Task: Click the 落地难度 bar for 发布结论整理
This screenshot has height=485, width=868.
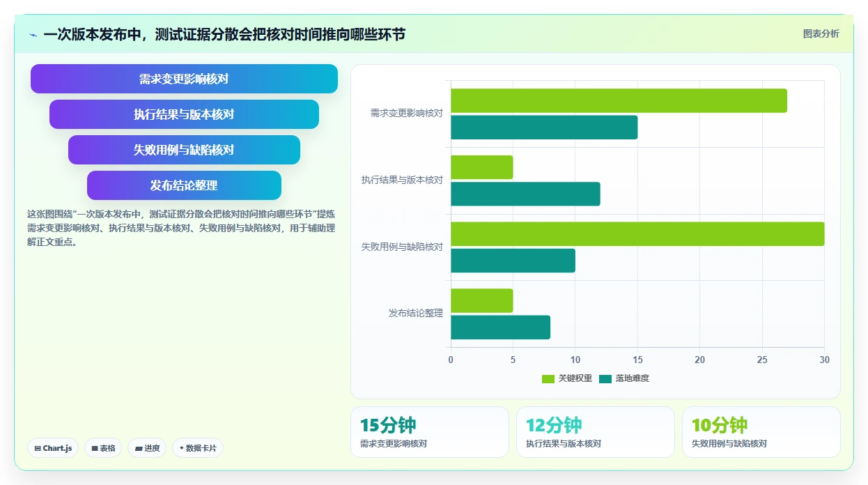Action: coord(500,327)
